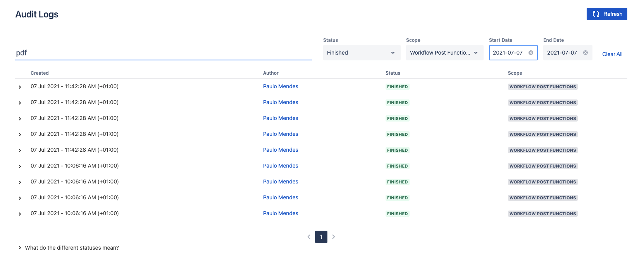
Task: Click the End Date input field
Action: (562, 53)
